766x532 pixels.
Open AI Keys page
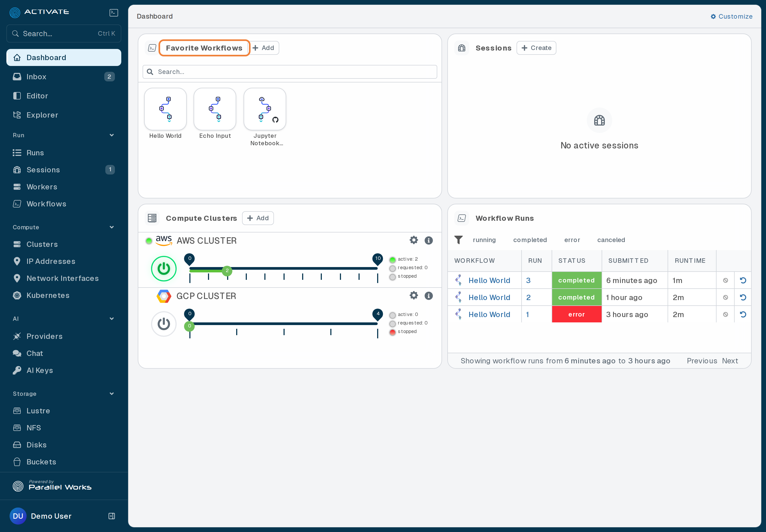64,370
